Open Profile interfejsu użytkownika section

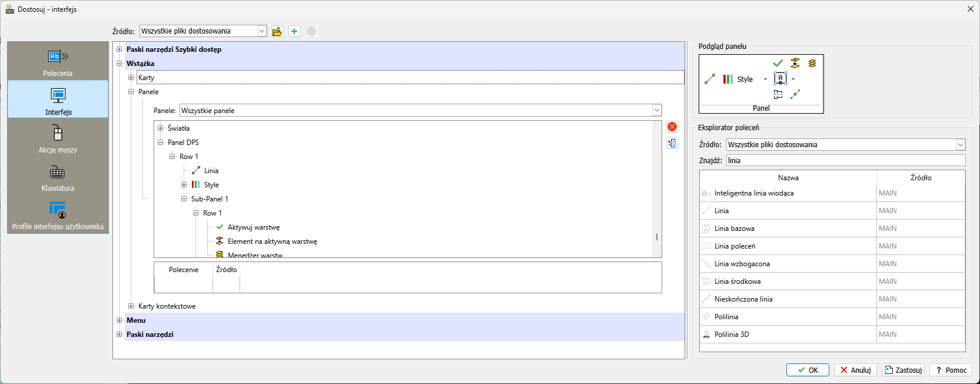pyautogui.click(x=58, y=216)
